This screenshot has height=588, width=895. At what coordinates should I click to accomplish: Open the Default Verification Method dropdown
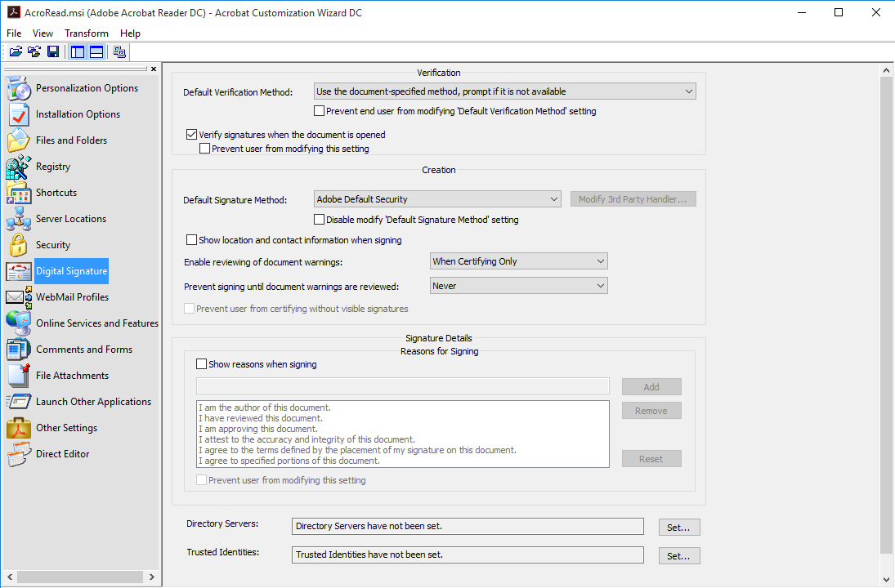point(504,91)
